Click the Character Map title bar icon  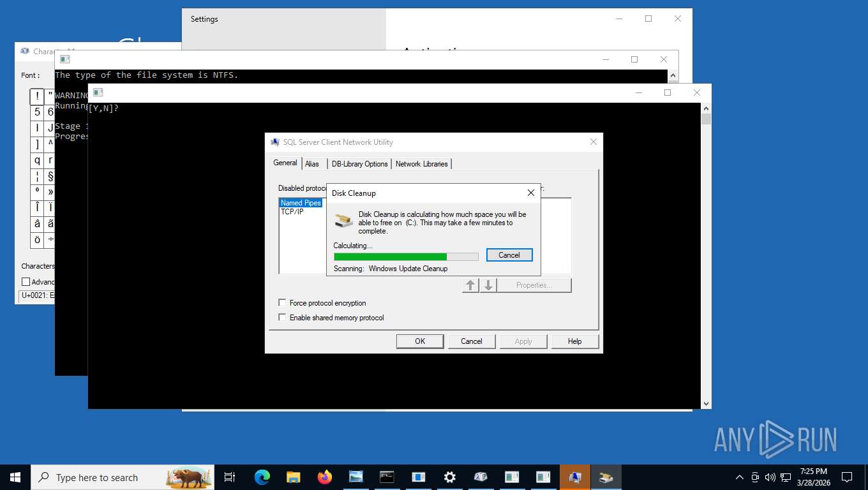tap(25, 52)
